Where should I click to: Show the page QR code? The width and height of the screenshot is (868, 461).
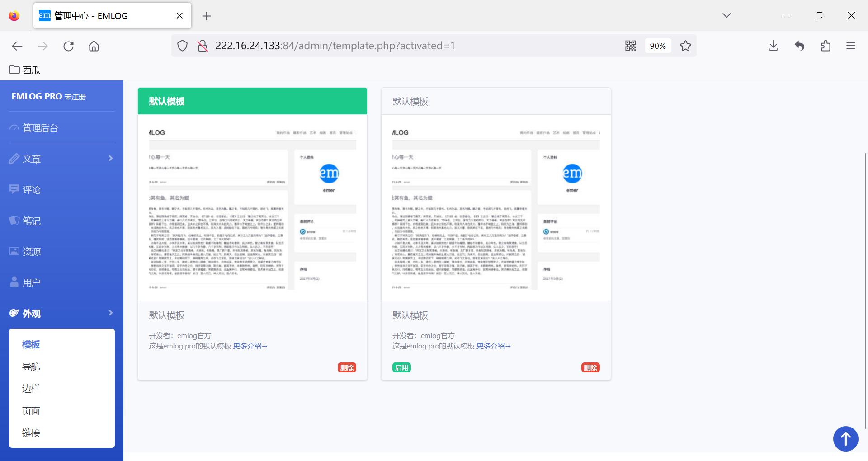point(631,46)
